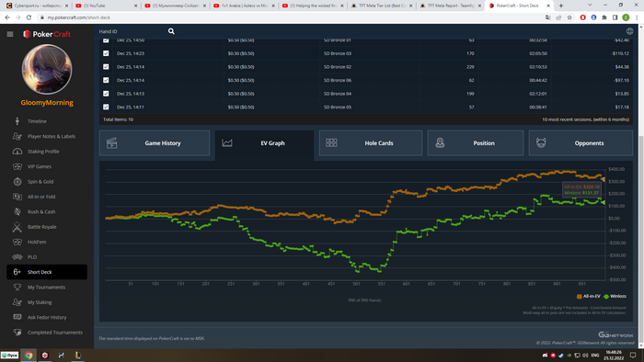The width and height of the screenshot is (644, 362).
Task: Open the red Opera extension icon
Action: [x=582, y=17]
